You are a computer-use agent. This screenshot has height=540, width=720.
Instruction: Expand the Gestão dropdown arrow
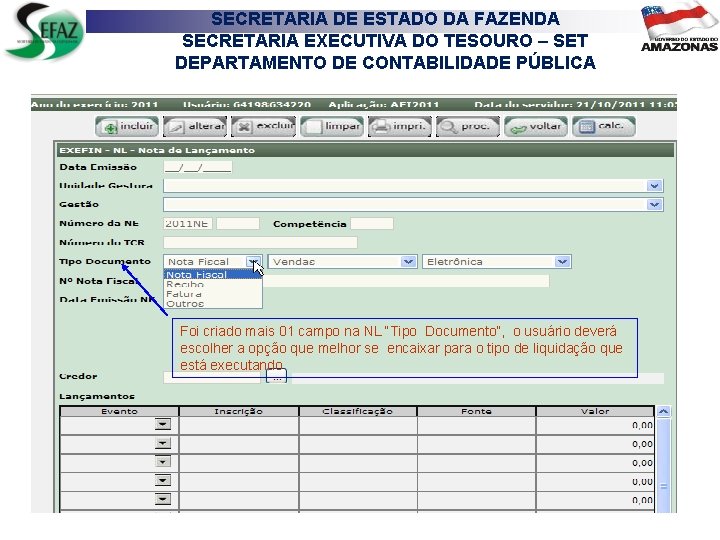654,204
